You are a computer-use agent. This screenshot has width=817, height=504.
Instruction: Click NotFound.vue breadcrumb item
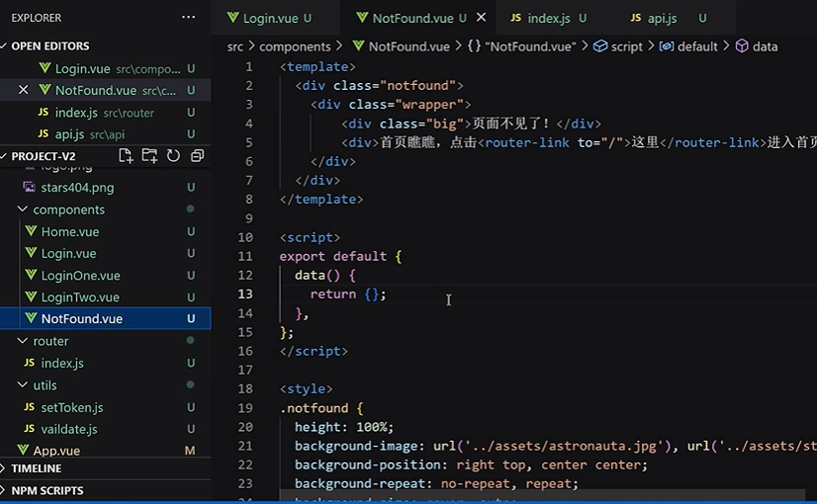[x=402, y=46]
